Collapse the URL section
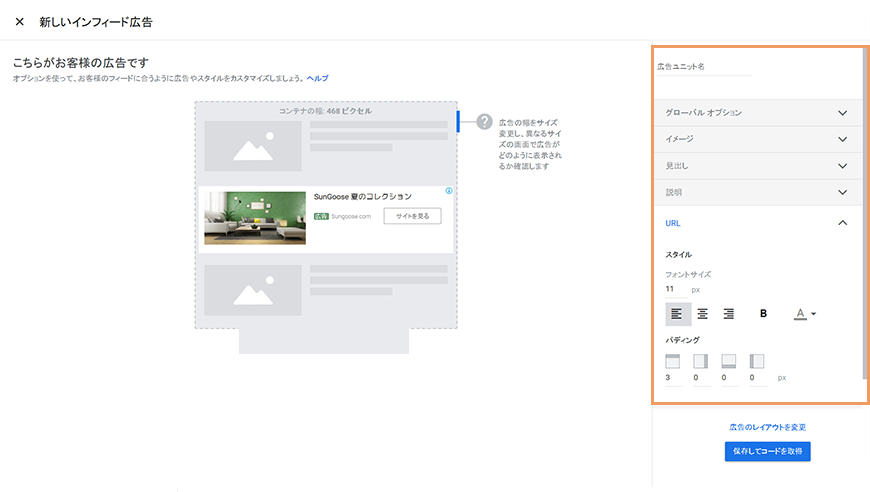Viewport: 870px width, 492px height. coord(842,223)
